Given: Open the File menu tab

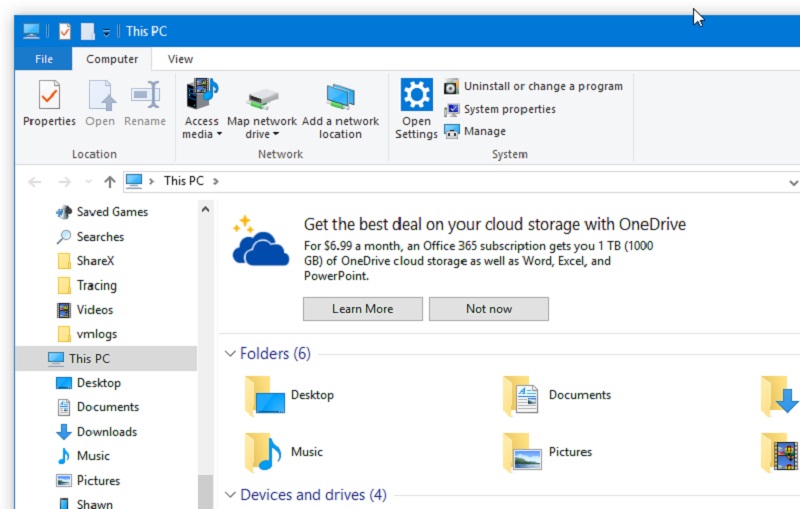Looking at the screenshot, I should (x=43, y=59).
